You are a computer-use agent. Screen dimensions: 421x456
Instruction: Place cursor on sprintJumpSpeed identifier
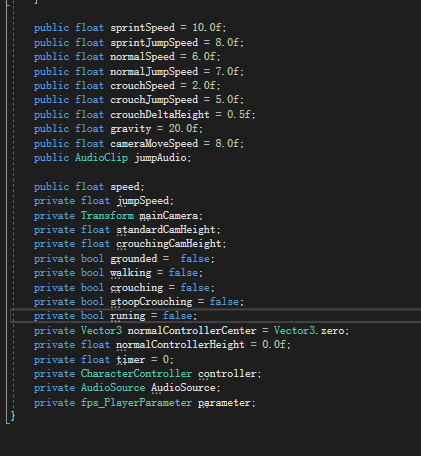[x=154, y=43]
